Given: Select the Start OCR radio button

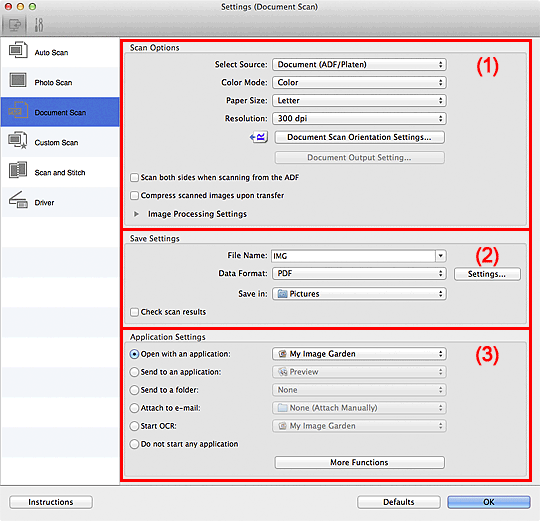Looking at the screenshot, I should coord(134,426).
